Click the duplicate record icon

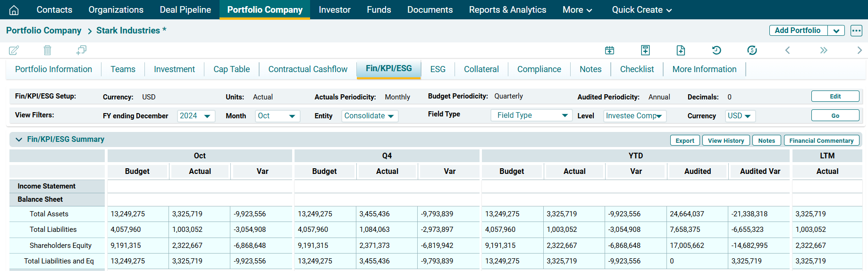[x=81, y=50]
